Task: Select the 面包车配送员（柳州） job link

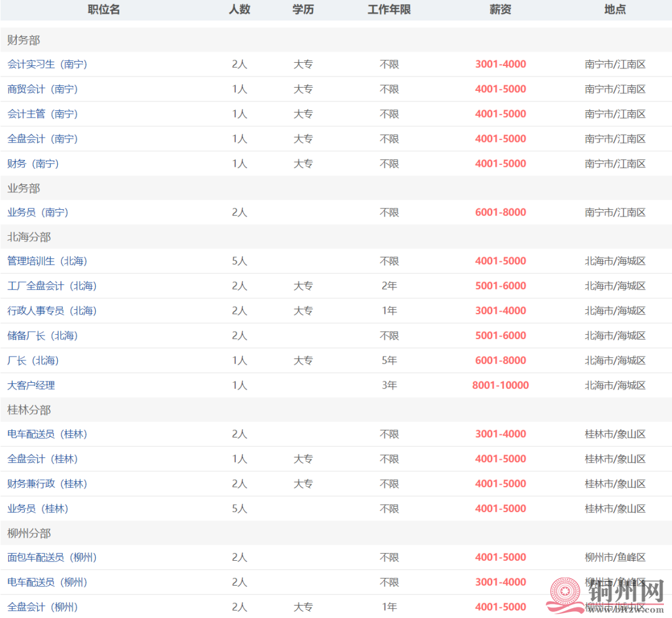Action: 52,557
